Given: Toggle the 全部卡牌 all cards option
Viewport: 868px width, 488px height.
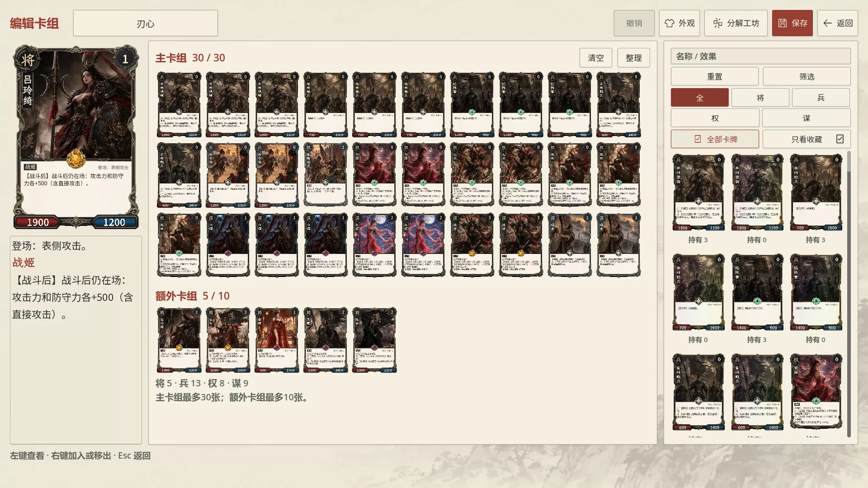Looking at the screenshot, I should point(715,139).
